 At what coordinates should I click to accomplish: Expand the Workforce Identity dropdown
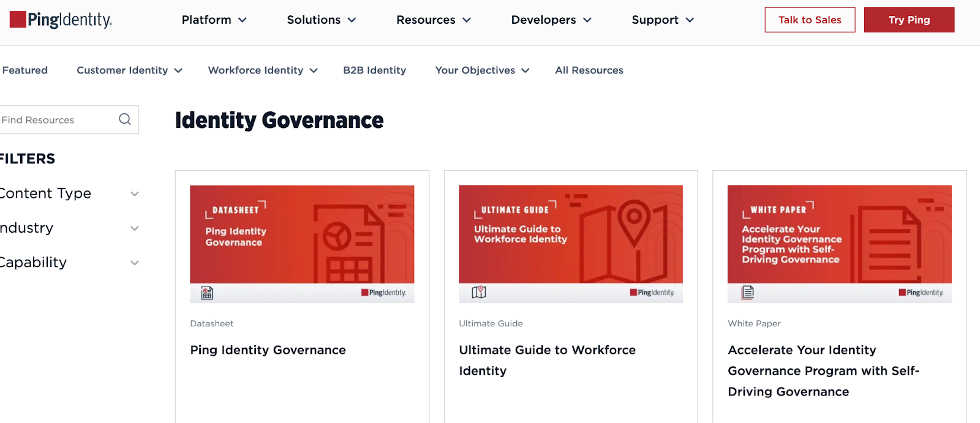(x=263, y=70)
